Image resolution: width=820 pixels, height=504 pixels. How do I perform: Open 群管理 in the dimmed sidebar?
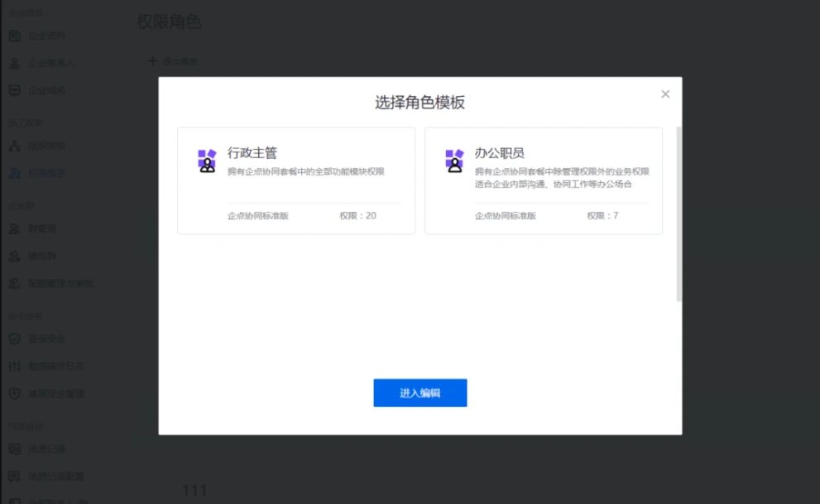33,228
